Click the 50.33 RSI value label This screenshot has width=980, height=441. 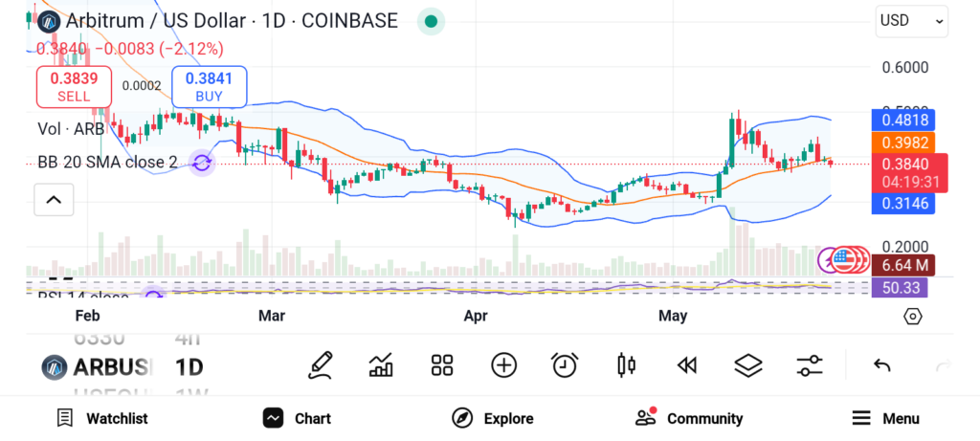coord(900,287)
